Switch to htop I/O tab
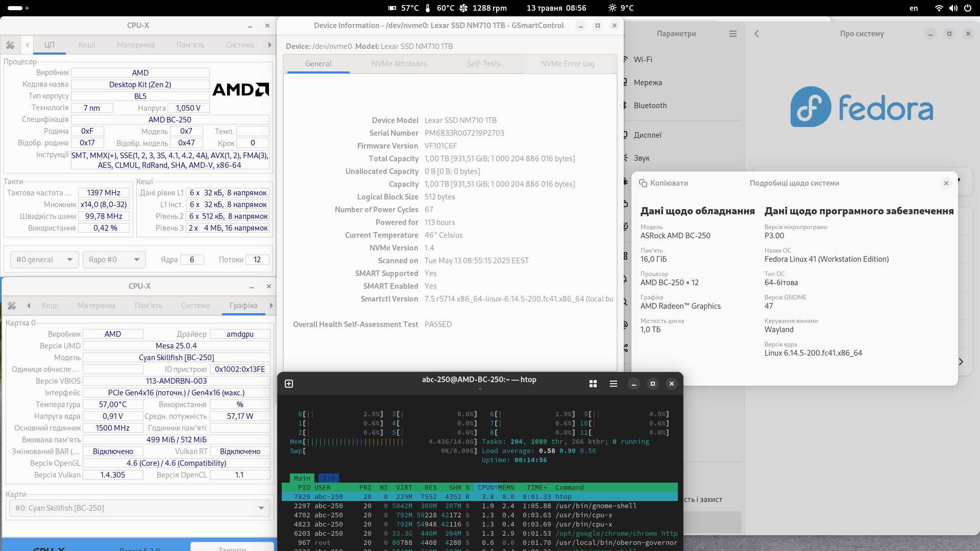The image size is (980, 551). click(329, 478)
